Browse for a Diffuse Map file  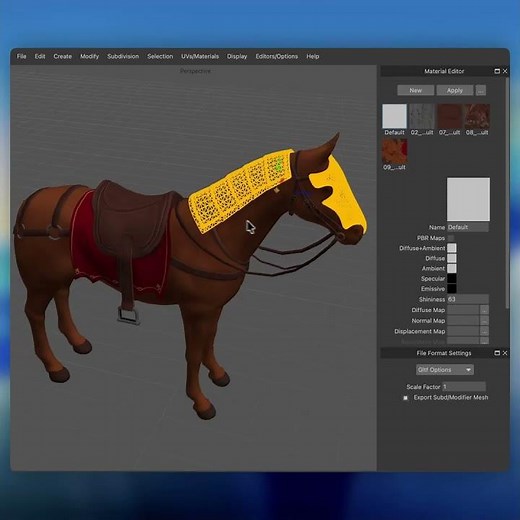point(484,310)
